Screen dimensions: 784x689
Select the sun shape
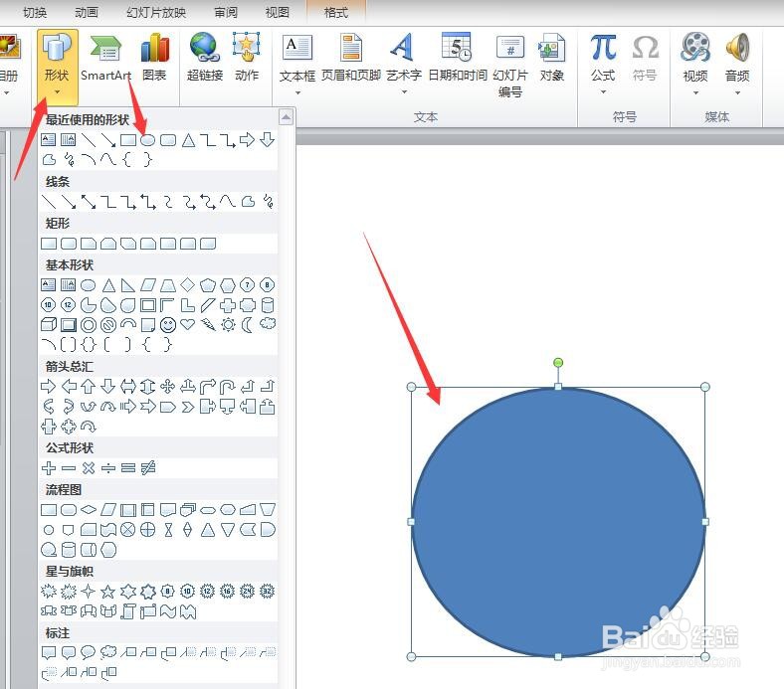[228, 325]
